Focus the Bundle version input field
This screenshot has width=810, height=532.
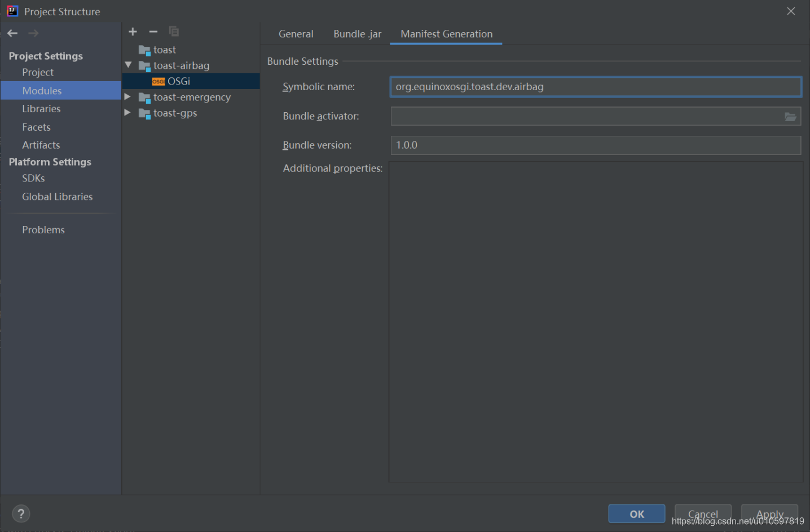pyautogui.click(x=596, y=145)
